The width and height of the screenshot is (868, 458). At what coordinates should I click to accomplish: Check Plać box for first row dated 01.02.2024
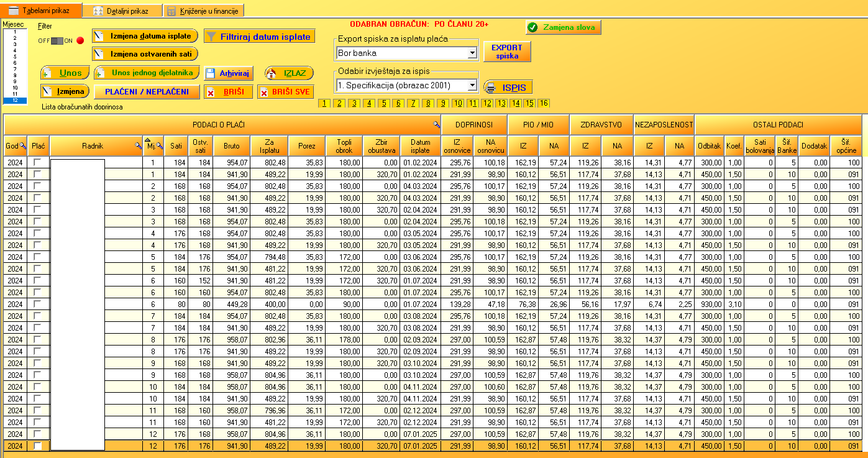[37, 162]
